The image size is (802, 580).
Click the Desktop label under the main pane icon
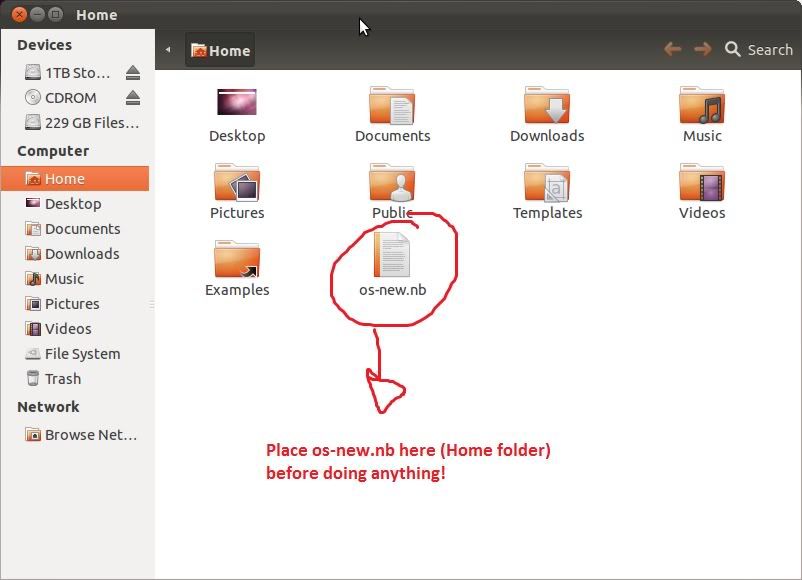(x=237, y=136)
